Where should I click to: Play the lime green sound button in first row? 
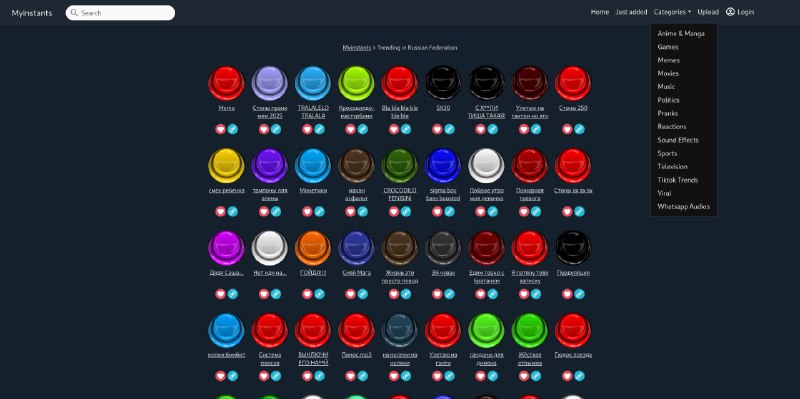(356, 83)
